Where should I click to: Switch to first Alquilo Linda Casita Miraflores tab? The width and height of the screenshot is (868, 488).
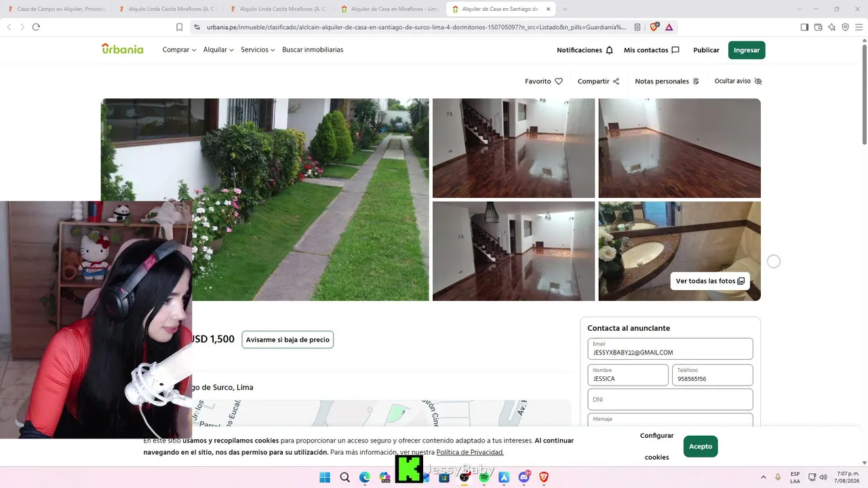pyautogui.click(x=167, y=9)
